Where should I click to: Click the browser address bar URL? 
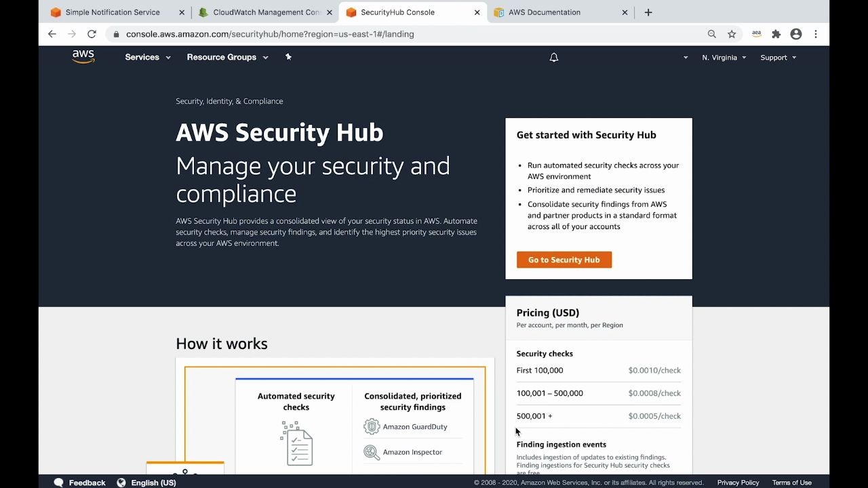click(270, 34)
